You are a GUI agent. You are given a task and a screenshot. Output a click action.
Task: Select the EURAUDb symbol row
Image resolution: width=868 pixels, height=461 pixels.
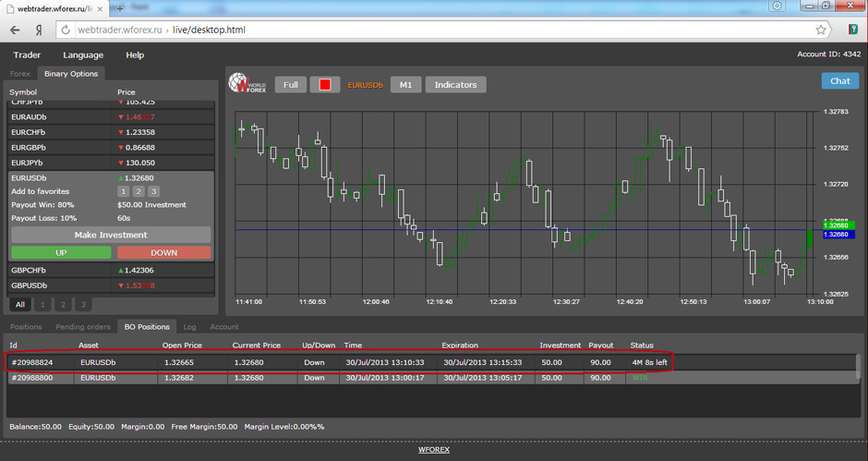click(x=111, y=117)
